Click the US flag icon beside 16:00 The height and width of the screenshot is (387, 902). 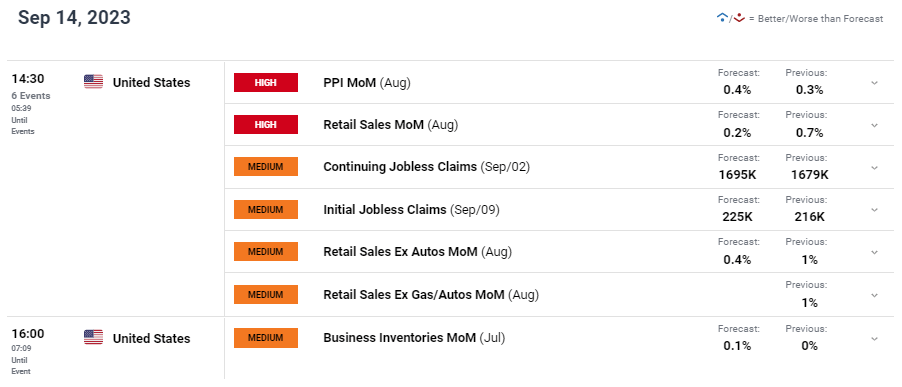93,337
